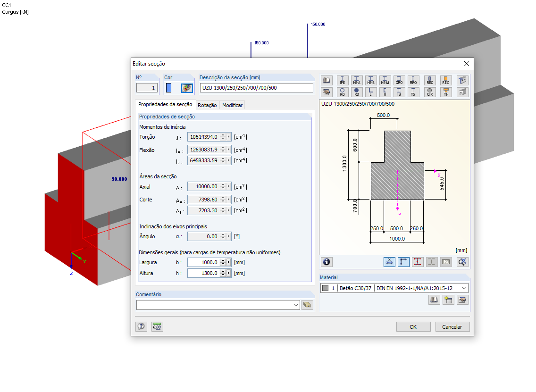The image size is (536, 392).
Task: Click the spinner arrows of Corte Az
Action: click(223, 210)
